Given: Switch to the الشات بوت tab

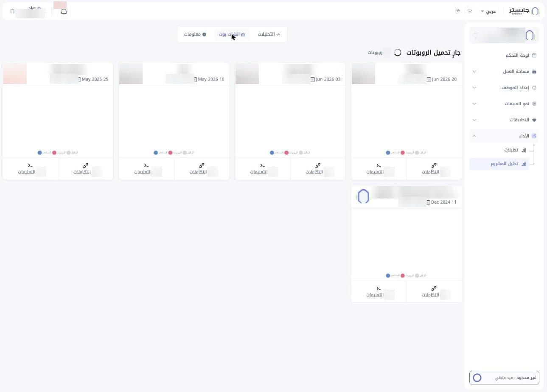Looking at the screenshot, I should click(x=232, y=34).
